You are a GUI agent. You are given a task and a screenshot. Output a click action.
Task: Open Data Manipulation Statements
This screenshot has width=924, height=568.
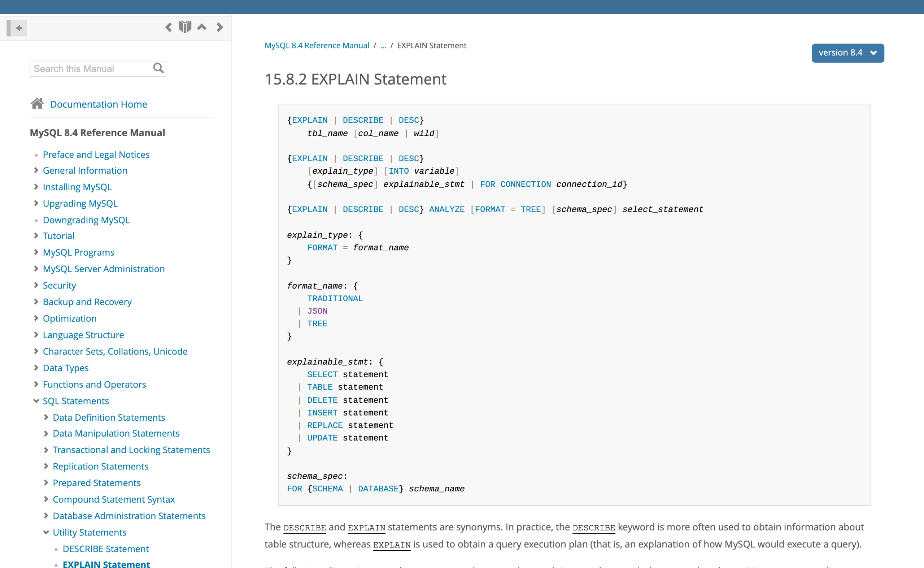[x=116, y=433]
